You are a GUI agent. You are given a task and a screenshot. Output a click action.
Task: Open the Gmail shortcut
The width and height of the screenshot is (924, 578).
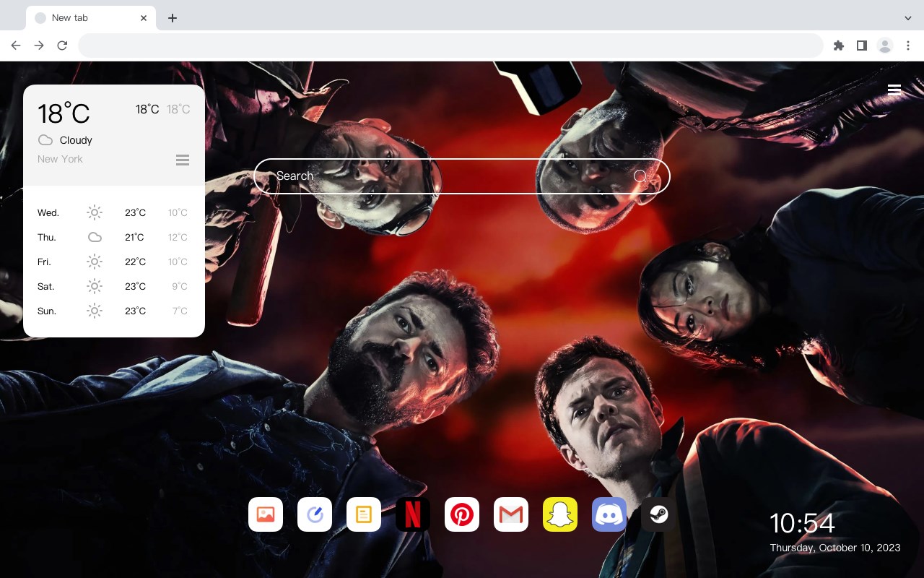click(x=511, y=514)
